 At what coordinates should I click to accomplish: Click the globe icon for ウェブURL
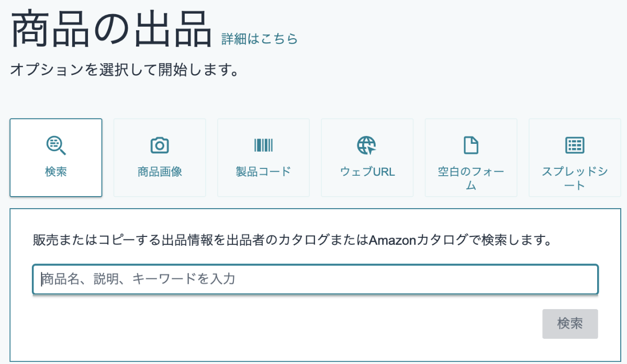coord(367,145)
